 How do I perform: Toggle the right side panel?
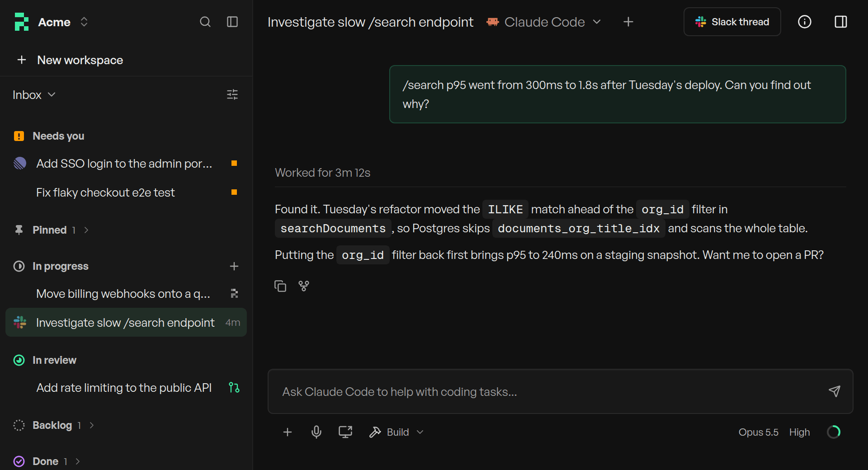[841, 22]
